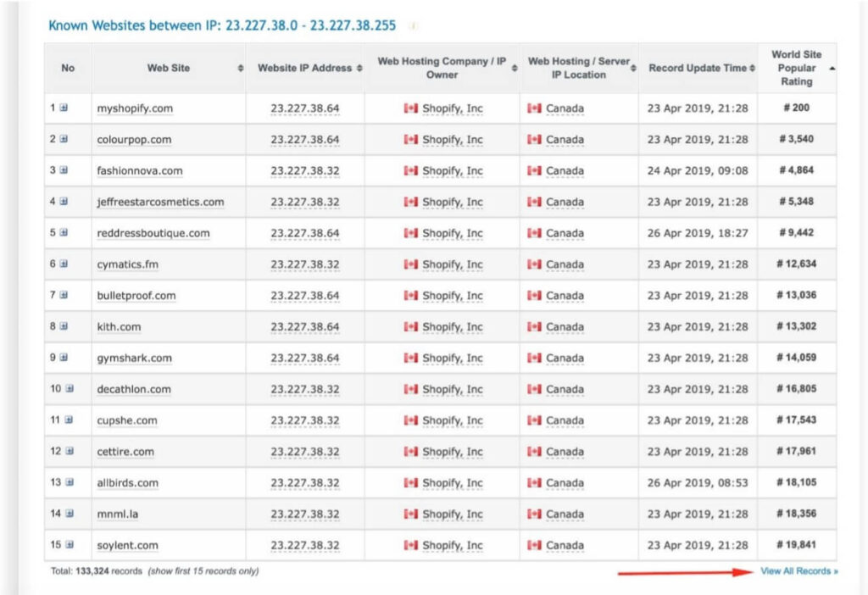Open the fashionnova.com website link
Viewport: 868px width, 595px height.
click(140, 171)
